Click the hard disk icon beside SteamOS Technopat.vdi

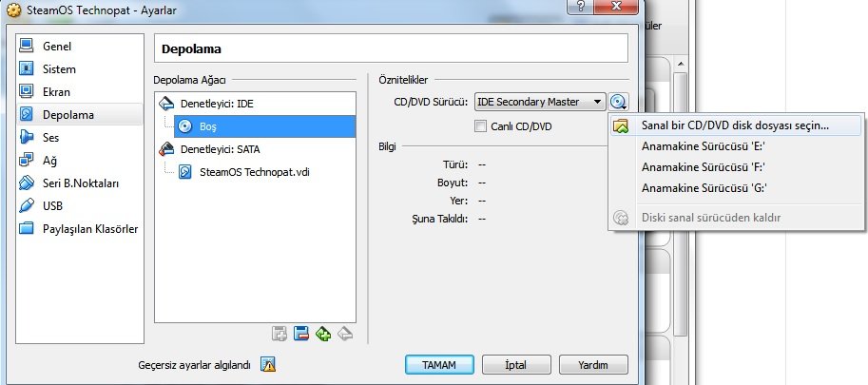185,172
